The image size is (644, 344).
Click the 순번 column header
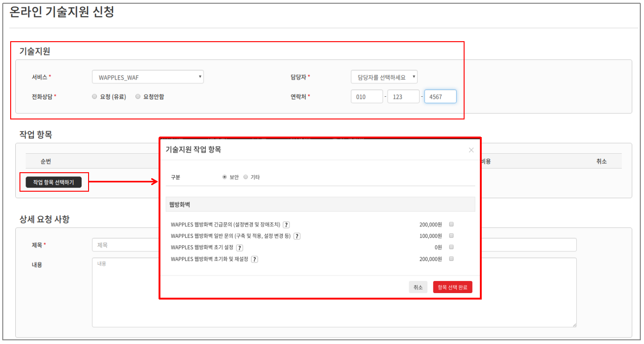pos(45,162)
